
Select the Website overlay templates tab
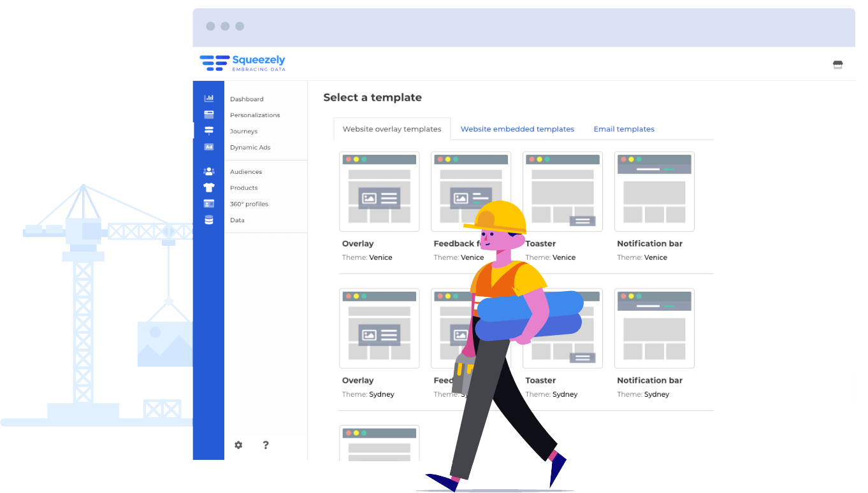pos(391,129)
